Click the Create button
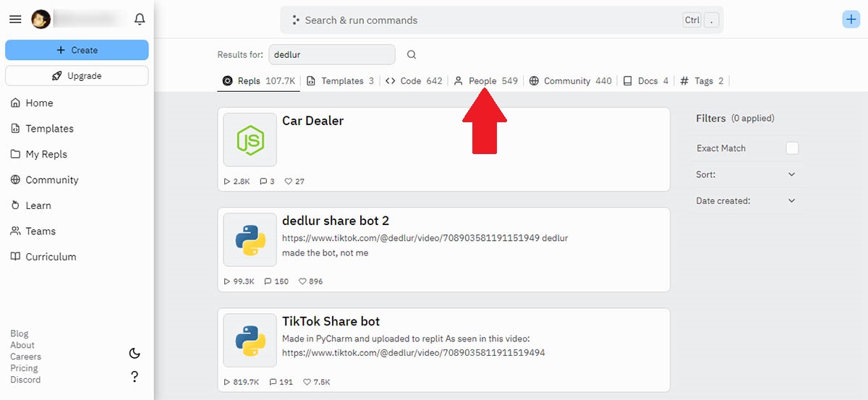The width and height of the screenshot is (868, 400). 77,50
